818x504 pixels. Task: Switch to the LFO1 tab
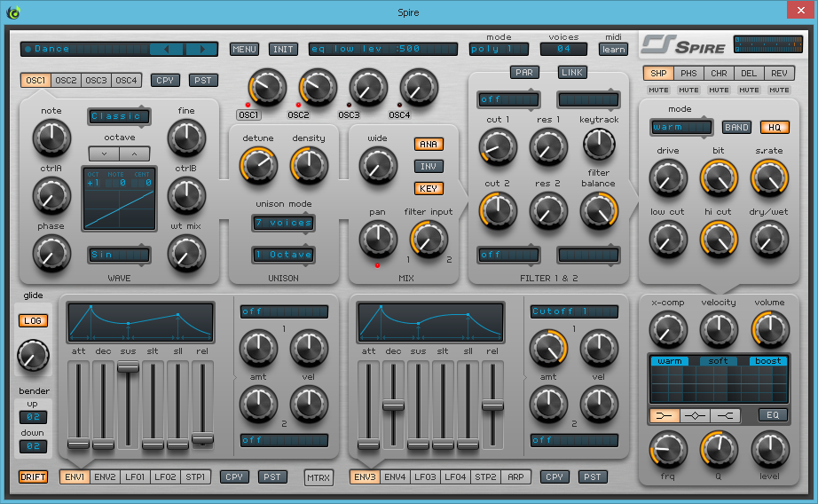click(135, 476)
